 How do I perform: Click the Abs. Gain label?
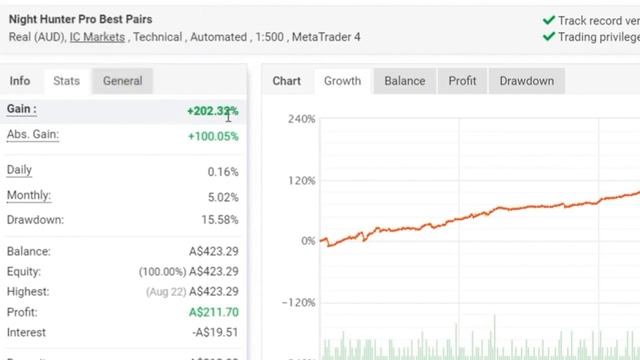(x=33, y=135)
